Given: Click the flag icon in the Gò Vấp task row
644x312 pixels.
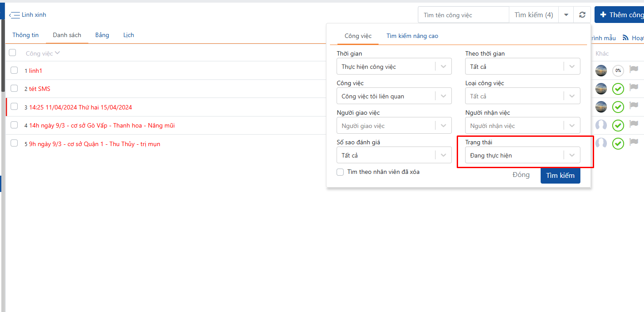Looking at the screenshot, I should 634,124.
